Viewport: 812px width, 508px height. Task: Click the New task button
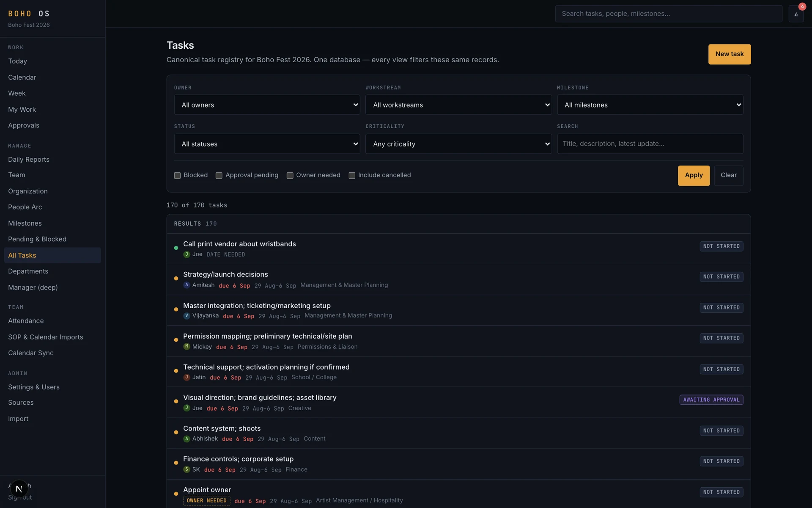coord(730,54)
